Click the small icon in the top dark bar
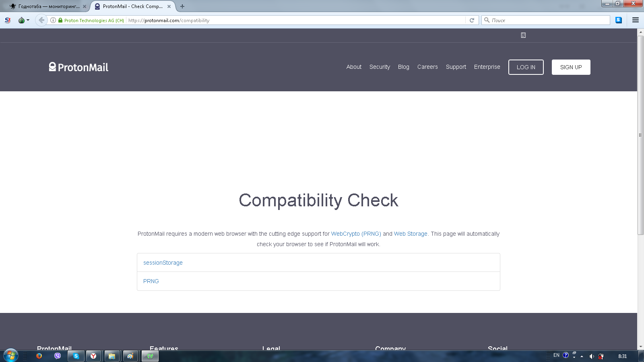 523,35
